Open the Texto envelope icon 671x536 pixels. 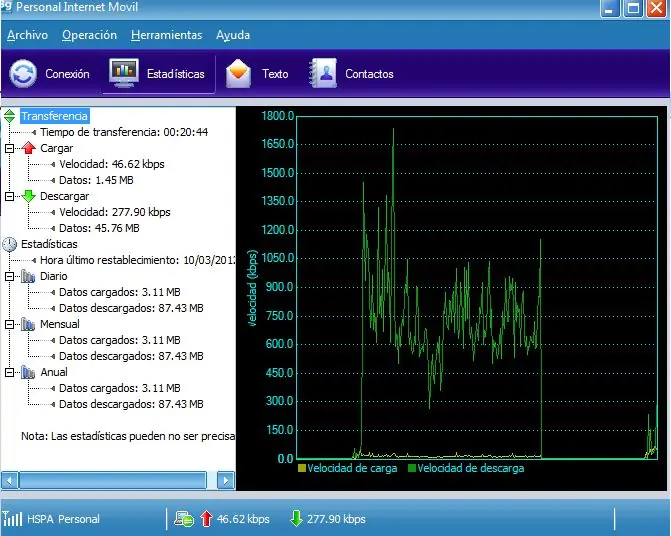tap(238, 74)
